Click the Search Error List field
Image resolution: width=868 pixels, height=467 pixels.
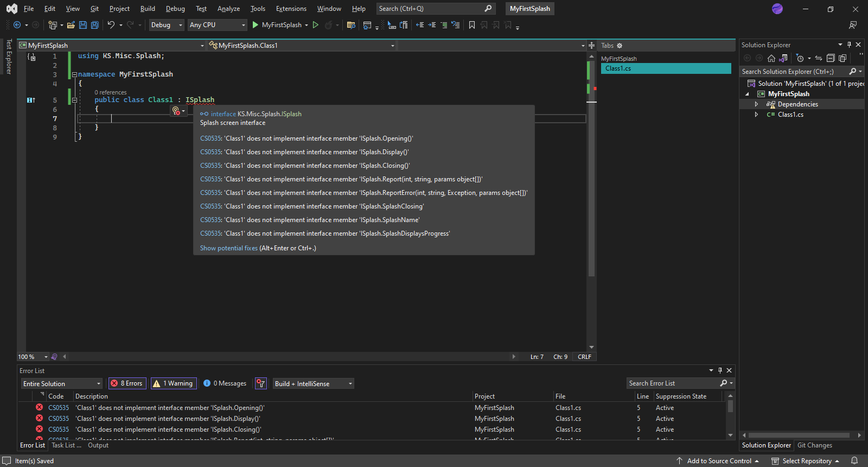coord(673,383)
